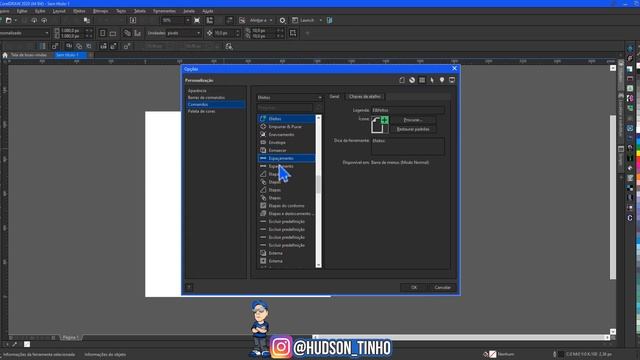Click the page-shaped icon in Opções header
Image resolution: width=640 pixels, height=360 pixels.
pyautogui.click(x=402, y=80)
